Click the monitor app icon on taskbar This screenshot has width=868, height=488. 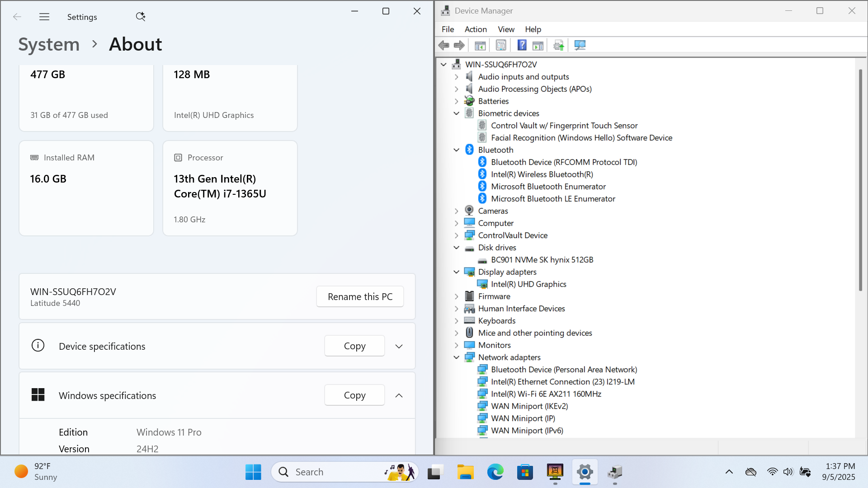pyautogui.click(x=555, y=472)
